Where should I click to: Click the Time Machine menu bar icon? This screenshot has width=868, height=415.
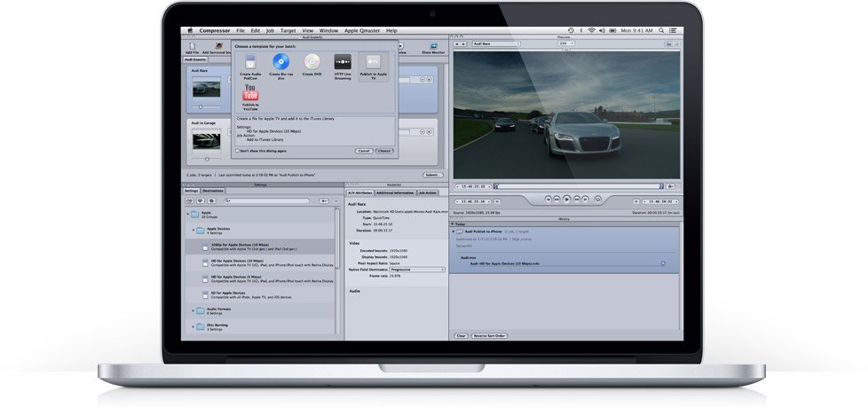(x=571, y=30)
